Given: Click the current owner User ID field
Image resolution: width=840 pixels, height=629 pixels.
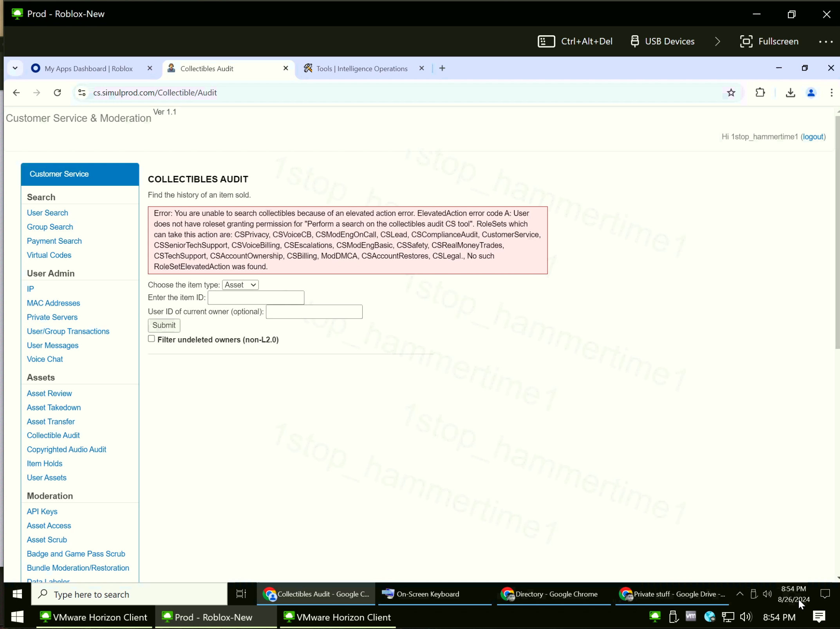Looking at the screenshot, I should tap(314, 312).
